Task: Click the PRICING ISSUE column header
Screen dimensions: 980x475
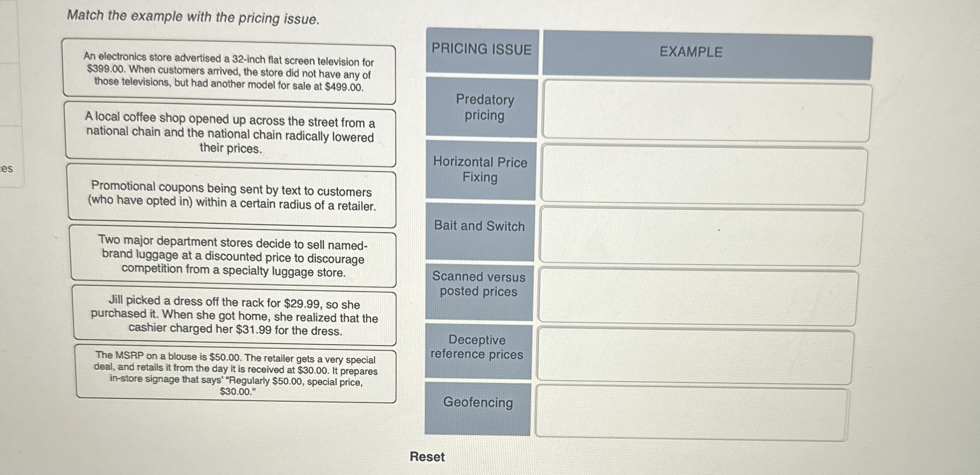Action: click(x=481, y=49)
